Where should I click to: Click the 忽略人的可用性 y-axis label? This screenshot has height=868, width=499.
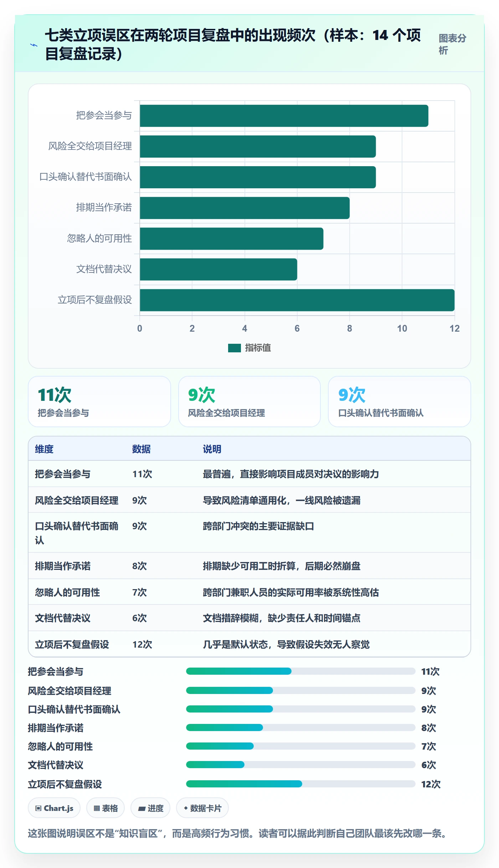click(99, 238)
